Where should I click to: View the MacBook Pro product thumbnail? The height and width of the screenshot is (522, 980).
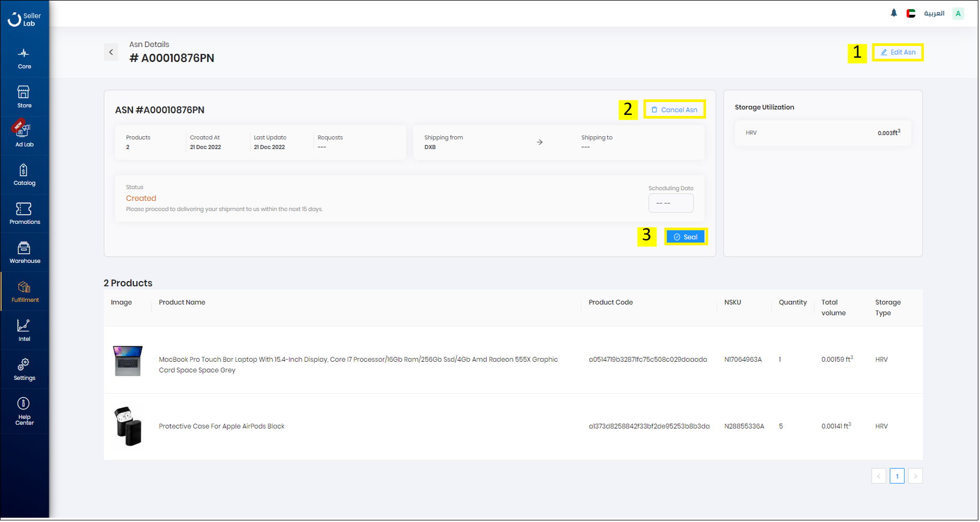click(x=128, y=361)
